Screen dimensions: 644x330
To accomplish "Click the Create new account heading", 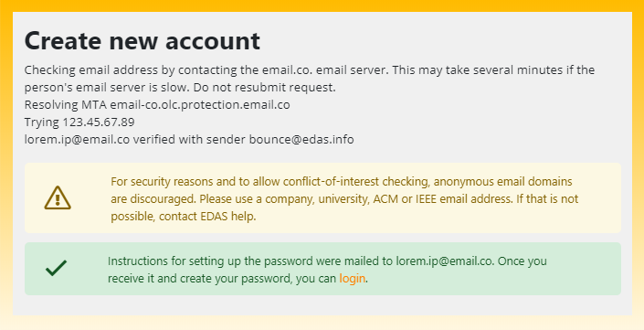I will (x=143, y=41).
